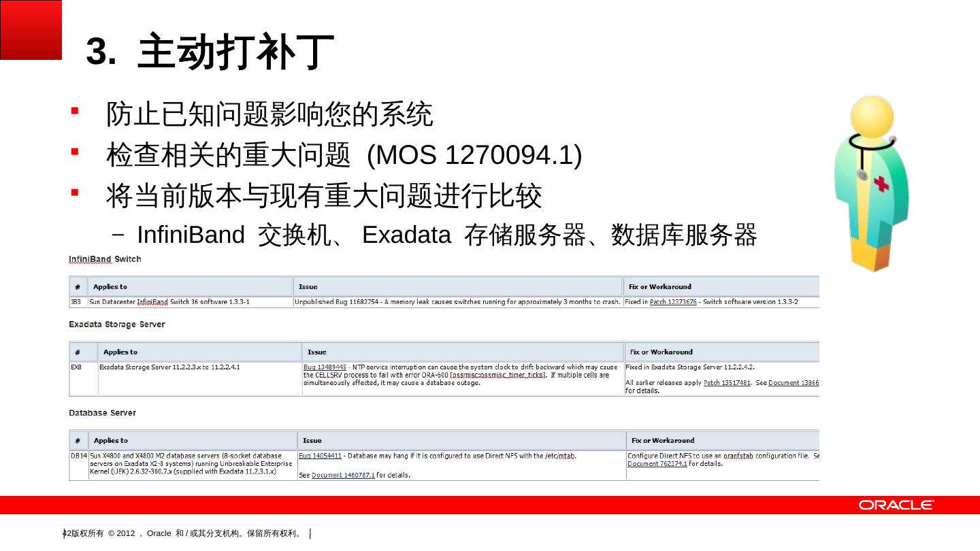Click the bullet '将当前版本与现有重大问题进行比较'

click(x=324, y=196)
